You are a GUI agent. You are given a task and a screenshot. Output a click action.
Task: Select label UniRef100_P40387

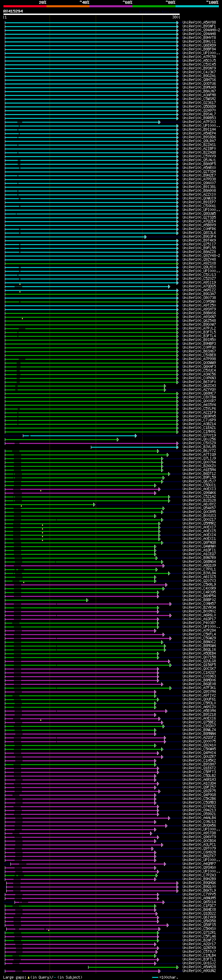click(x=199, y=623)
